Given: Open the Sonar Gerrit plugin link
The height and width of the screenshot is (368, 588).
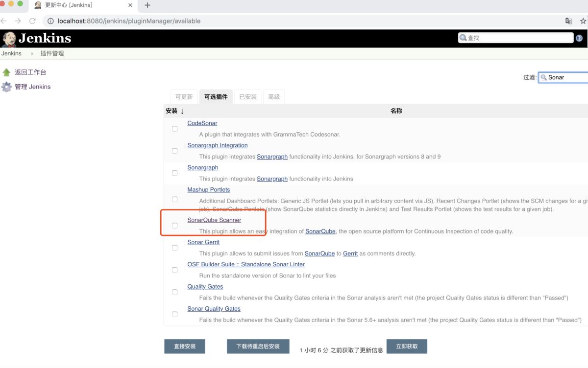Looking at the screenshot, I should [203, 242].
